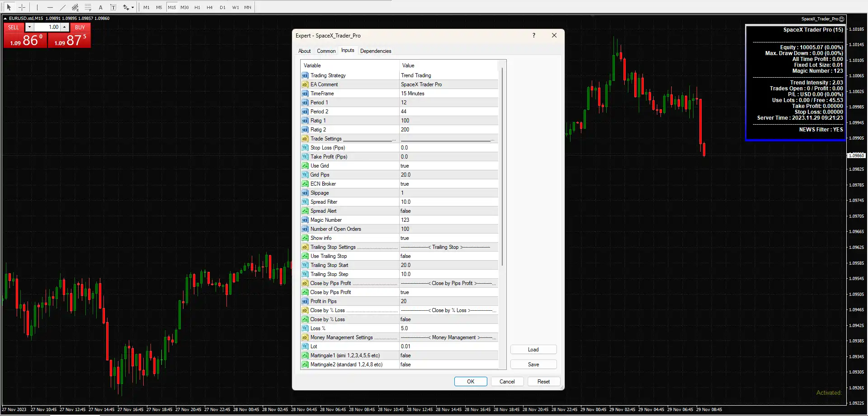Open the Common tab in Expert dialog
868x416 pixels.
tap(326, 51)
